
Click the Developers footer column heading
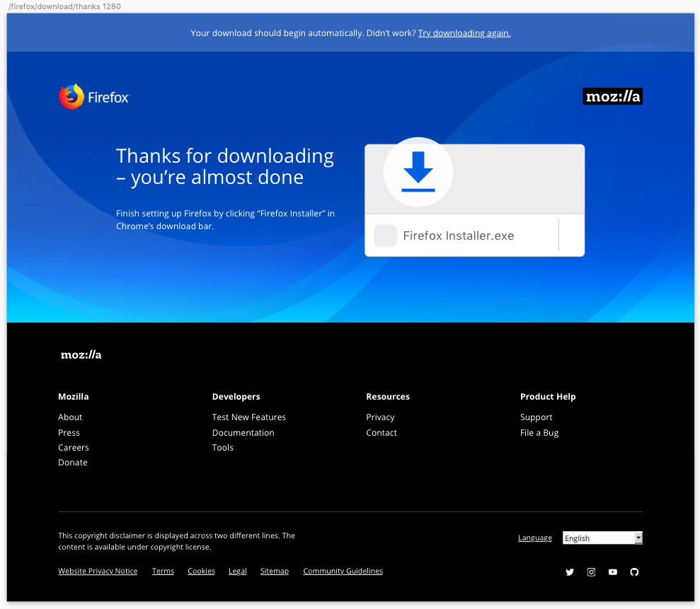(236, 397)
